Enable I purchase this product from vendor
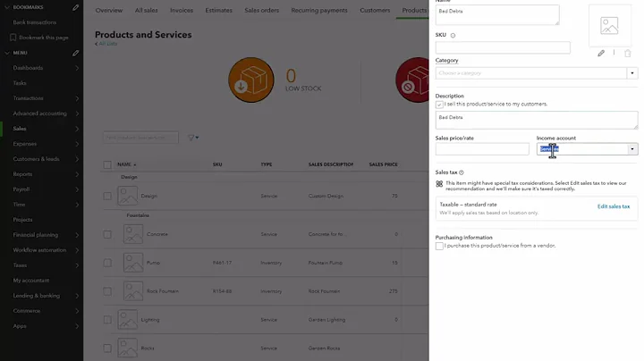Screen dimensions: 644x361 pos(439,246)
